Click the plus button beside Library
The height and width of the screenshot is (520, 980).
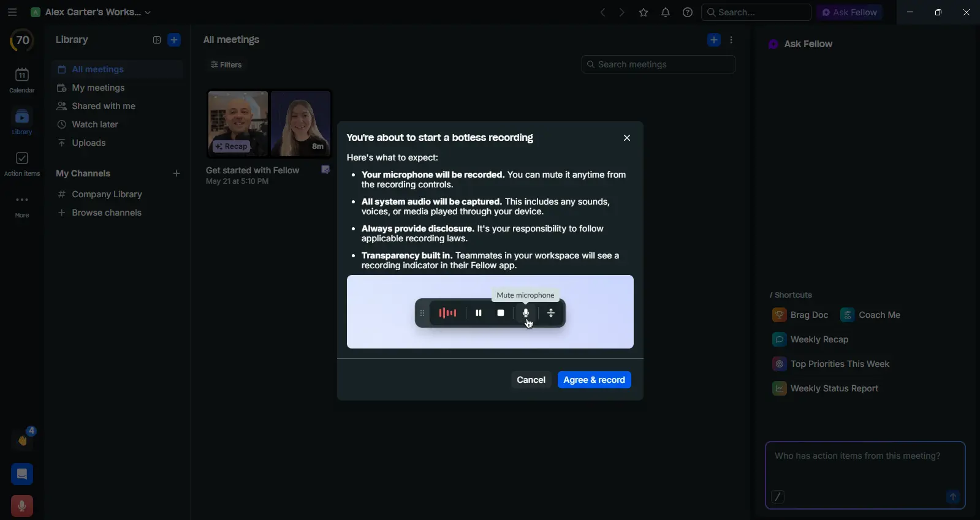click(x=174, y=40)
